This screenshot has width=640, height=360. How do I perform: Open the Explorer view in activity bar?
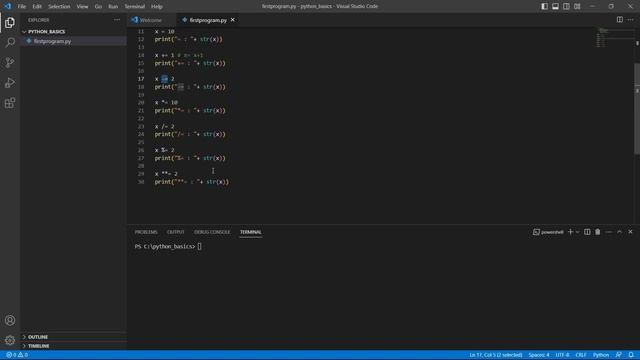tap(10, 22)
